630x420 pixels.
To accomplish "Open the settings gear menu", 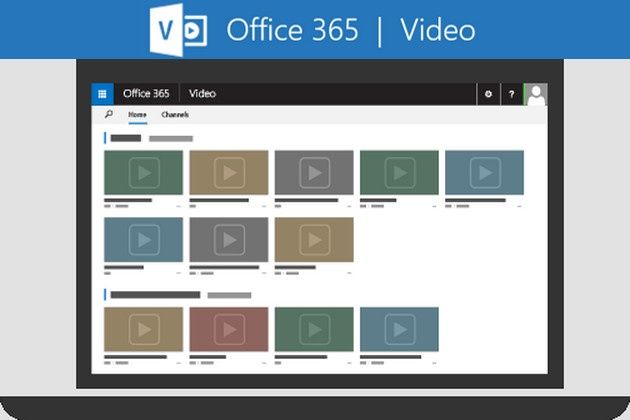I will [488, 94].
